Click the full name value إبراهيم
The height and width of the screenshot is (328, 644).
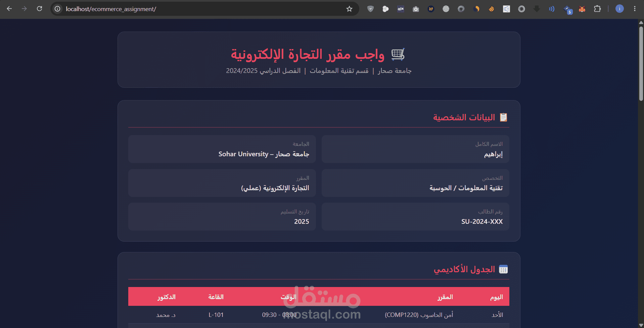coord(493,154)
